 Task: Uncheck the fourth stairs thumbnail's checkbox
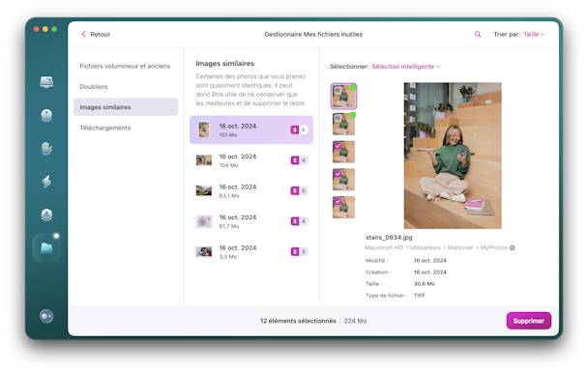(x=338, y=174)
